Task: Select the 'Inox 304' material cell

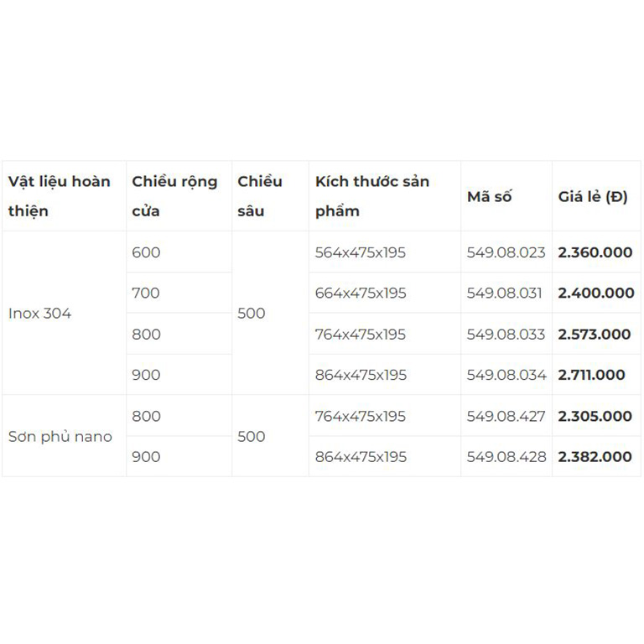Action: click(x=40, y=314)
